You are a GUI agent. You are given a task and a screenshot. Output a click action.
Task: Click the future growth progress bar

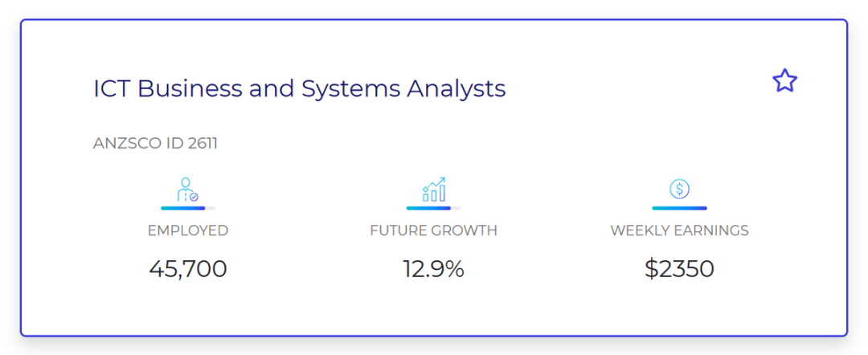pyautogui.click(x=433, y=208)
